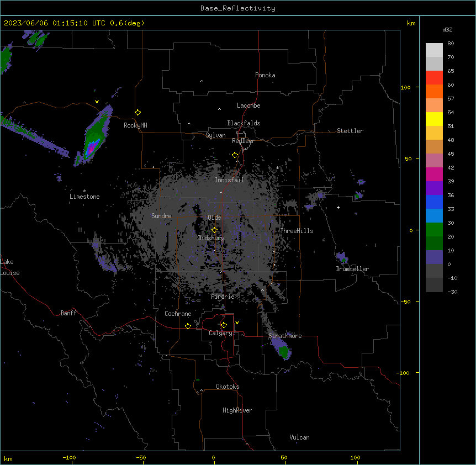Click the Didsbury map label

pos(211,238)
